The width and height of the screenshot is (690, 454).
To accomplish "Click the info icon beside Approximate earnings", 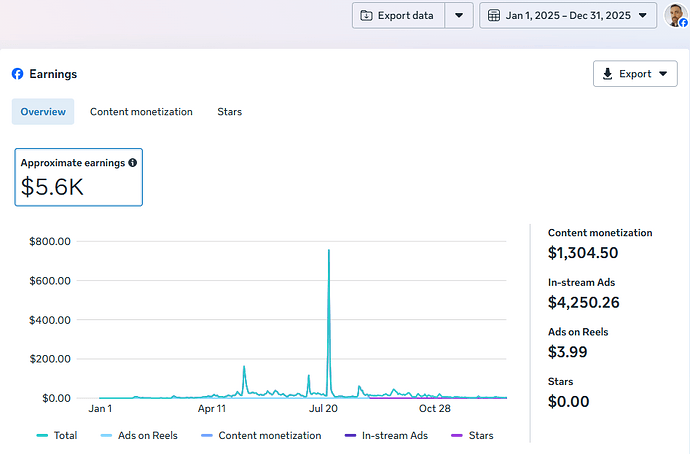I will (133, 162).
